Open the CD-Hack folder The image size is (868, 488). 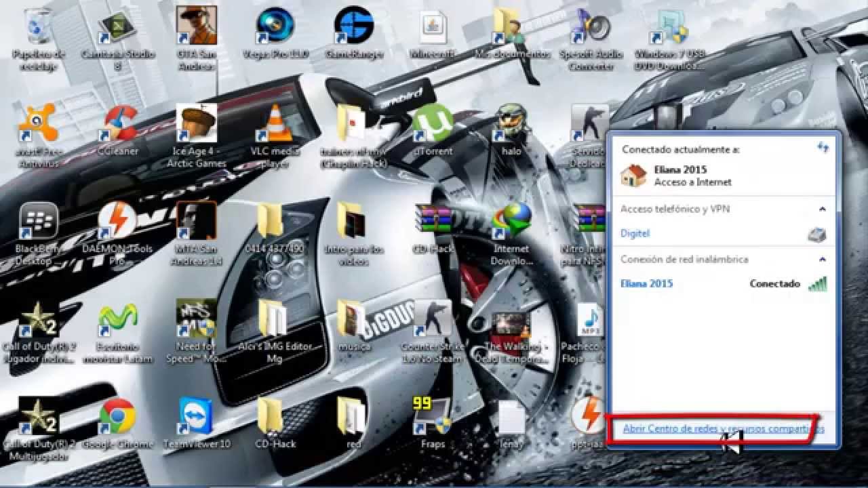275,423
